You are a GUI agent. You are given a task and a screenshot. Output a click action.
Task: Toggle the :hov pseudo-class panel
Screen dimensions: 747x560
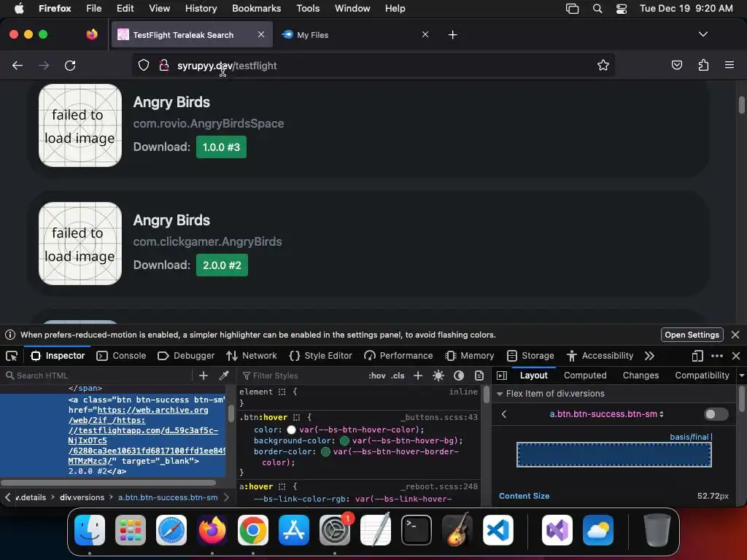377,376
